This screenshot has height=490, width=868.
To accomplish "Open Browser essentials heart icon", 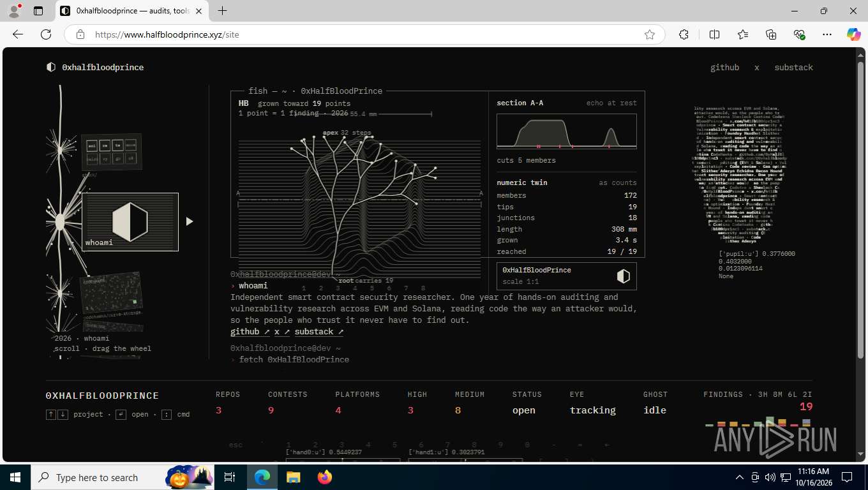I will coord(799,34).
